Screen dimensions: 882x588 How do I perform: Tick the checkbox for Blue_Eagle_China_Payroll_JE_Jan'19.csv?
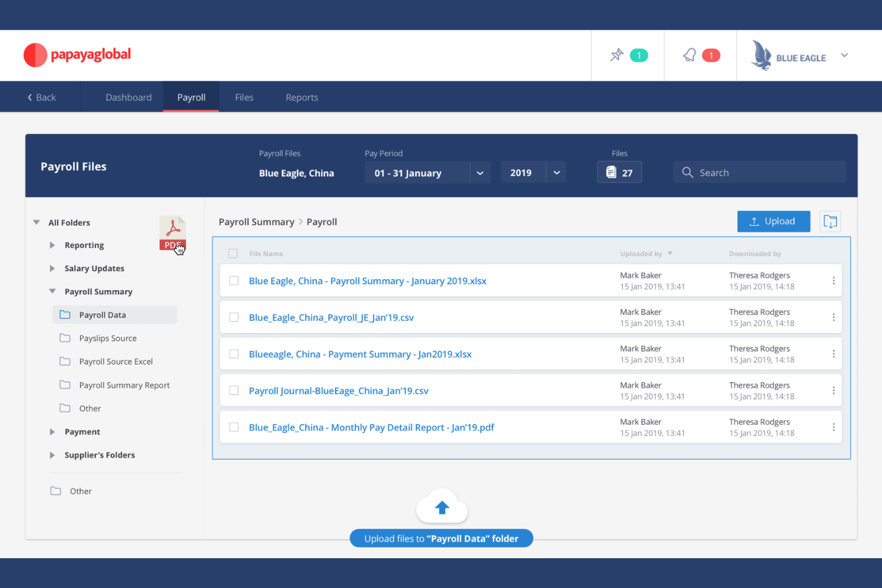tap(233, 317)
